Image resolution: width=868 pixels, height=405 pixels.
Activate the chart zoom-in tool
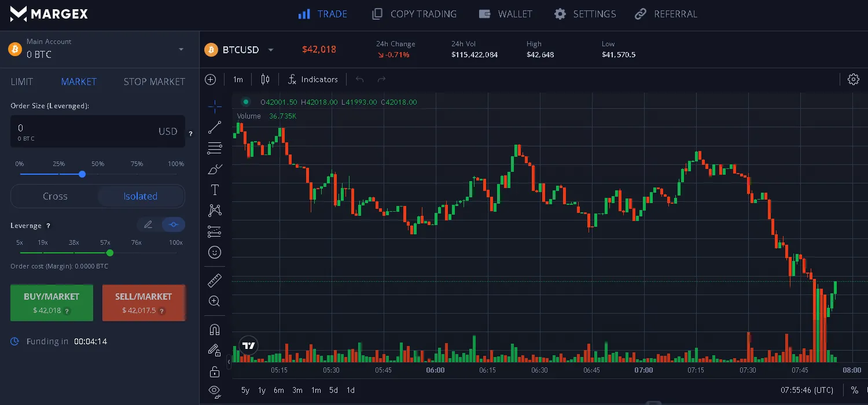[x=215, y=301]
